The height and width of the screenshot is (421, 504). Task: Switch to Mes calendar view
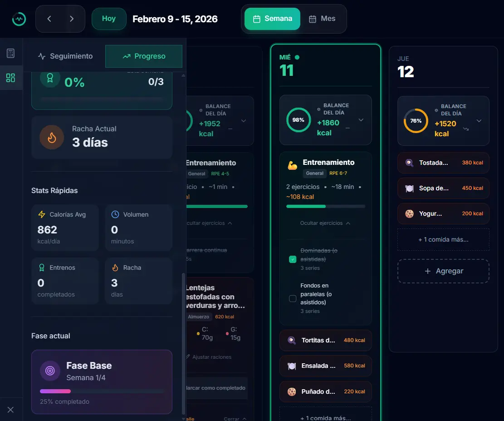[x=323, y=19]
